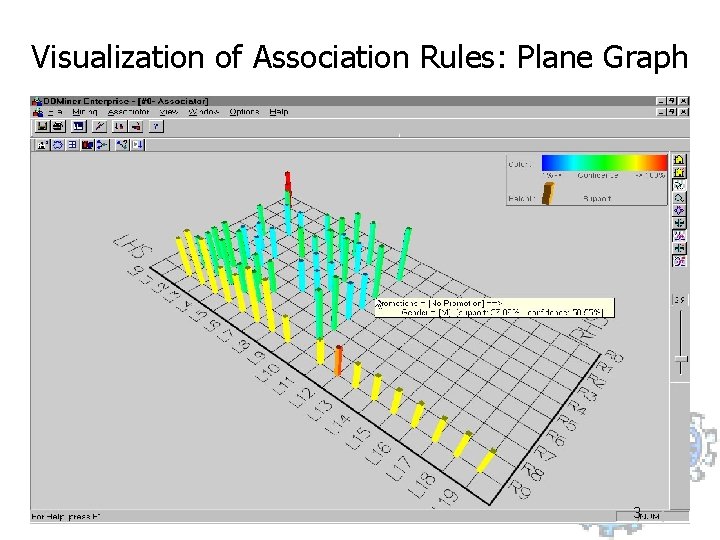Click the LHS axis label

point(133,248)
